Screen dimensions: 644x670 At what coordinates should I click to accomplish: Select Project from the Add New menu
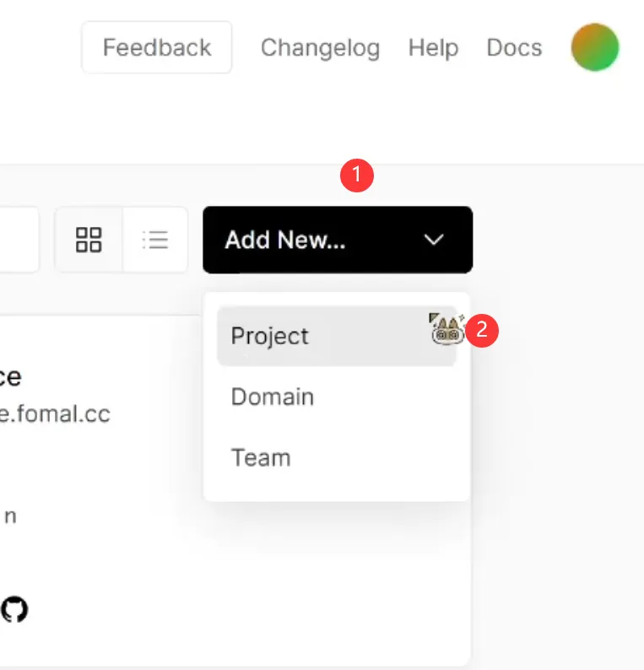(270, 336)
